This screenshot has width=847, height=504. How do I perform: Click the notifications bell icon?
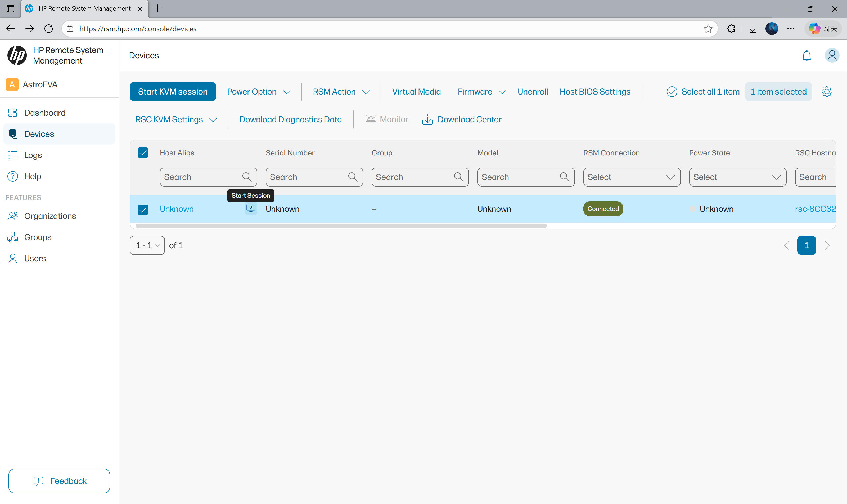click(807, 55)
